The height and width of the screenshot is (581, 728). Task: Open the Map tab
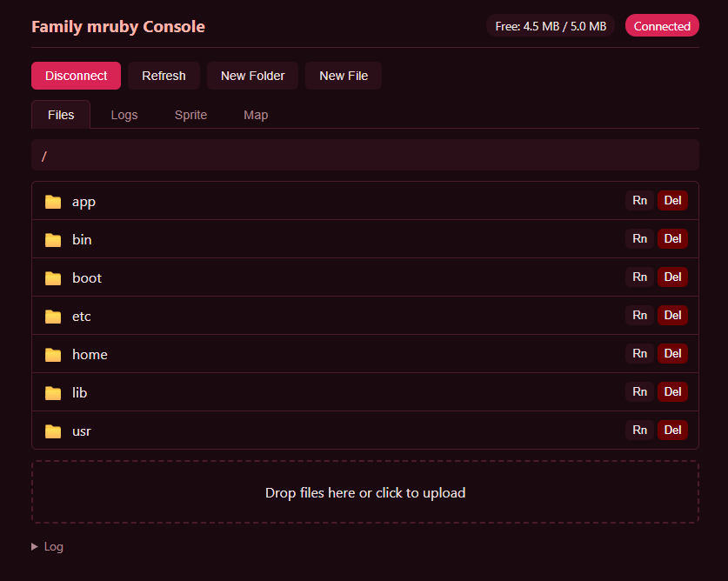pyautogui.click(x=256, y=115)
